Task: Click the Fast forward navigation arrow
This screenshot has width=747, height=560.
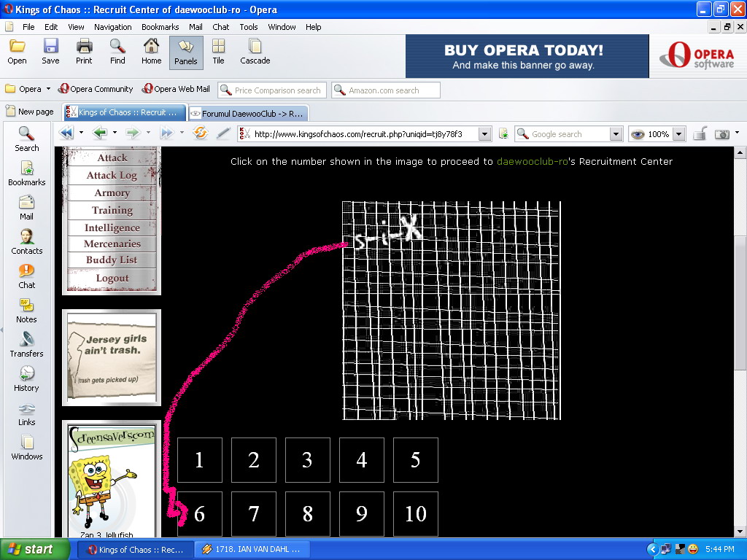Action: (x=167, y=133)
